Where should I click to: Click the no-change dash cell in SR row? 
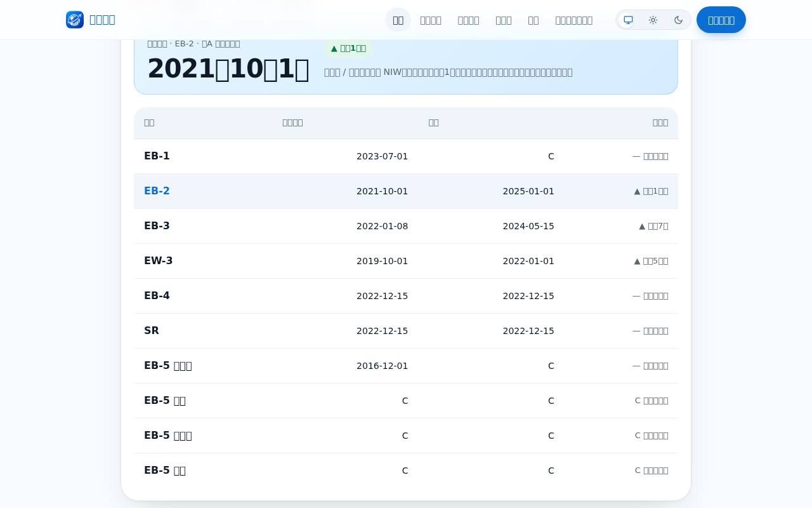point(650,331)
